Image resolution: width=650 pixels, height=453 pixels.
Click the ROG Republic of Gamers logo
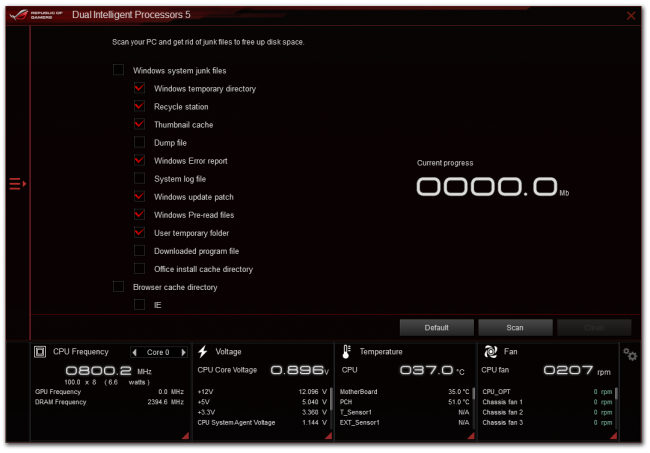(36, 15)
